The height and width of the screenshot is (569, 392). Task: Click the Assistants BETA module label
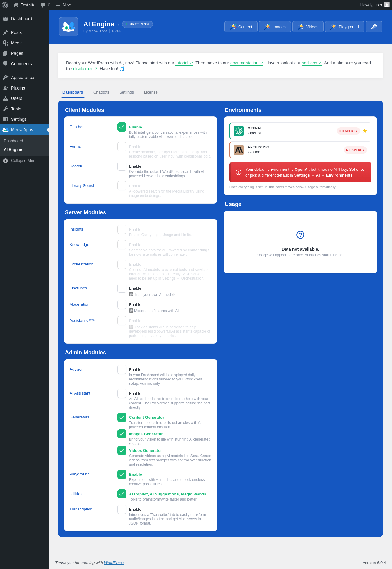coord(82,321)
